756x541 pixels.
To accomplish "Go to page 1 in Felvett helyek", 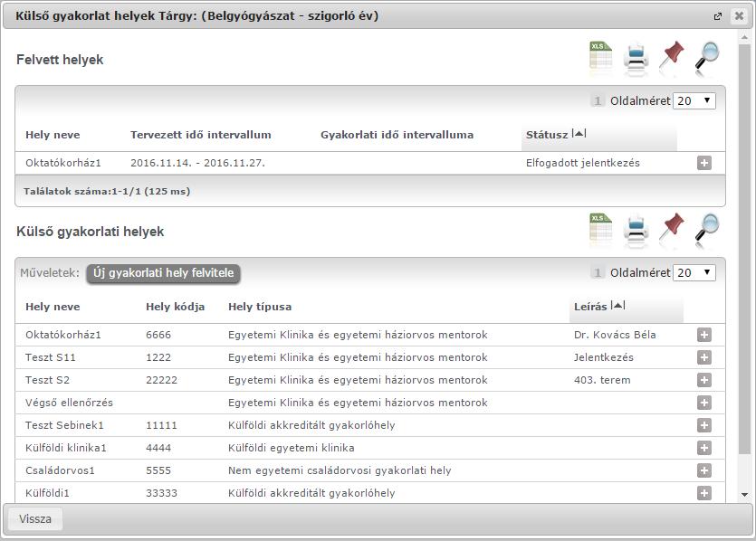I will (x=598, y=100).
